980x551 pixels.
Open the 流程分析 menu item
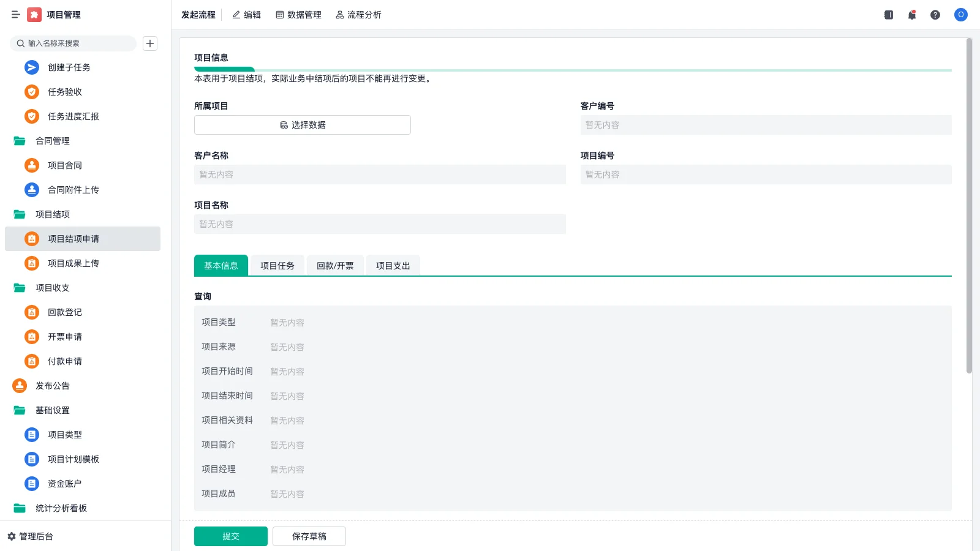tap(358, 15)
